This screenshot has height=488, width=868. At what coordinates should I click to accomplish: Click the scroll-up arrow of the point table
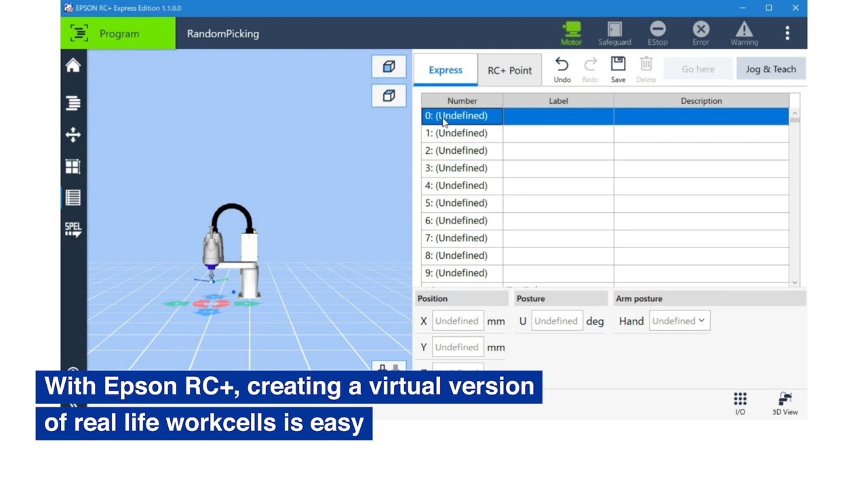[795, 113]
